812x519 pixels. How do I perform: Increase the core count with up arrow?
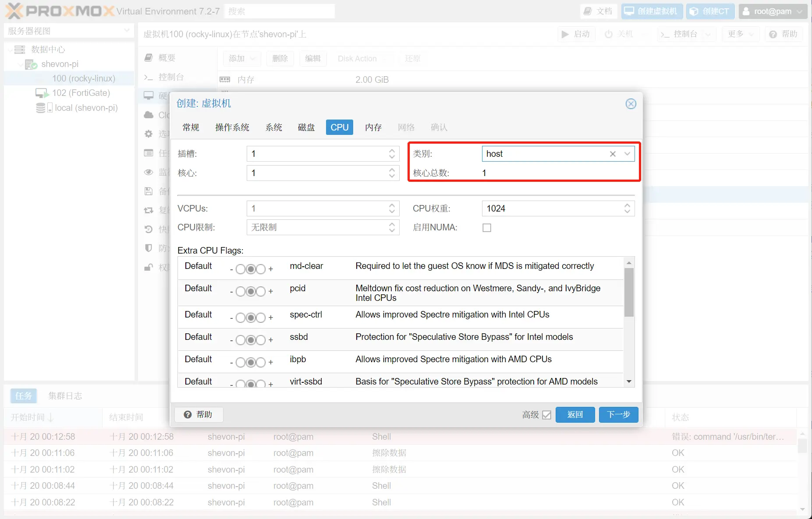point(392,170)
